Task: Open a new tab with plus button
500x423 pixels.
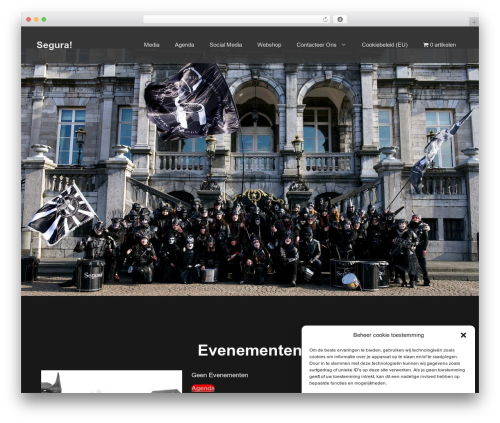Action: tap(474, 22)
